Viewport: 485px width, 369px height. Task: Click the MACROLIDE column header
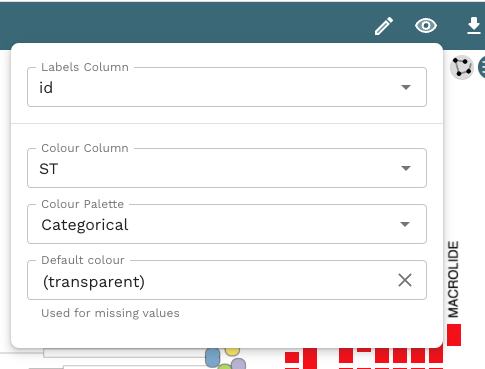pos(453,279)
